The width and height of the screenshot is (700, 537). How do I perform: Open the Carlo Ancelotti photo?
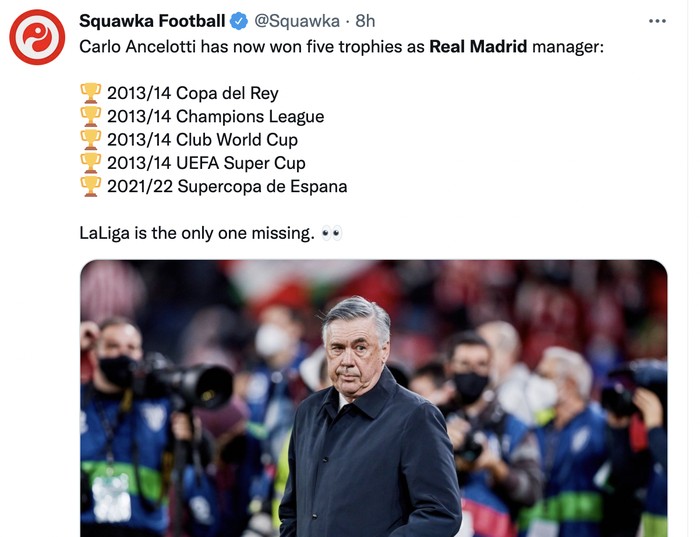click(373, 398)
